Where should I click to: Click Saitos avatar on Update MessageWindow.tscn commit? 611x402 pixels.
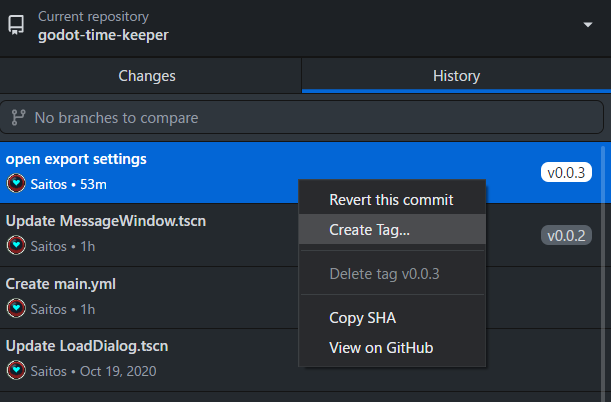click(16, 245)
